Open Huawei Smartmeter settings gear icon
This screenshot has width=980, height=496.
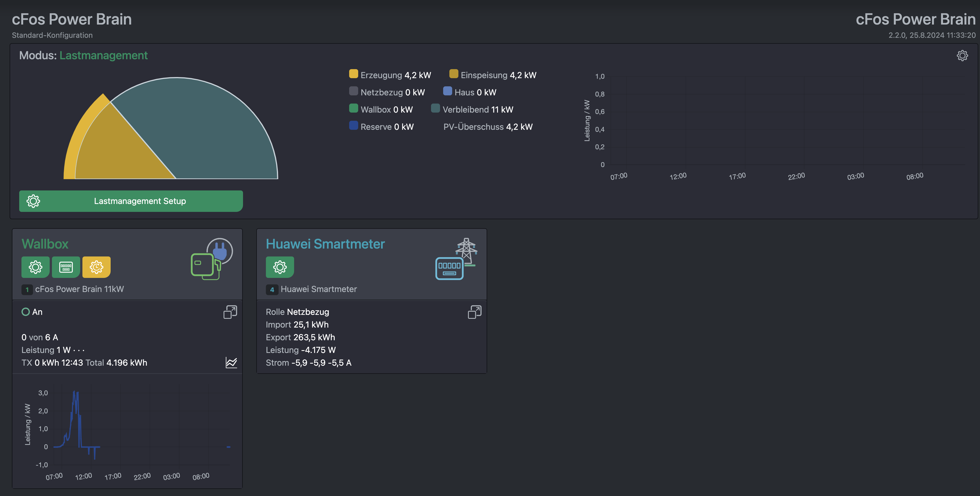(x=280, y=267)
